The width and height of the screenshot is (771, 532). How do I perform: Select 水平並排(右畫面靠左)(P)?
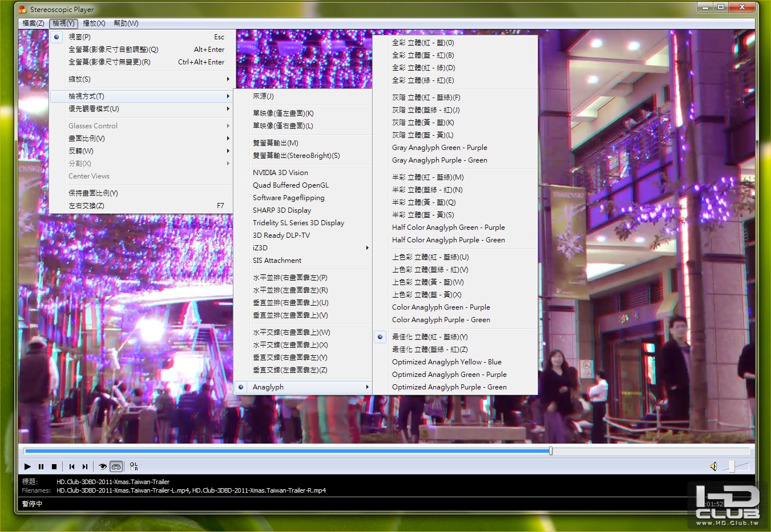click(x=303, y=278)
